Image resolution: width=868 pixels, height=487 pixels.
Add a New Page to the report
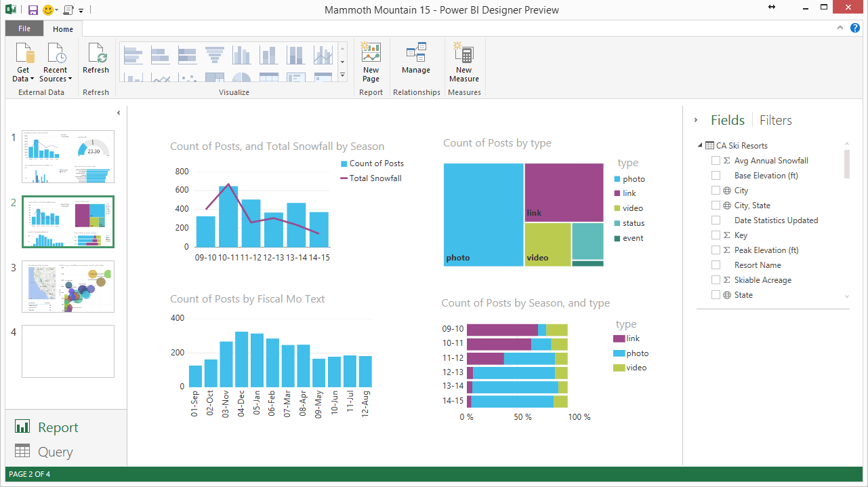371,62
